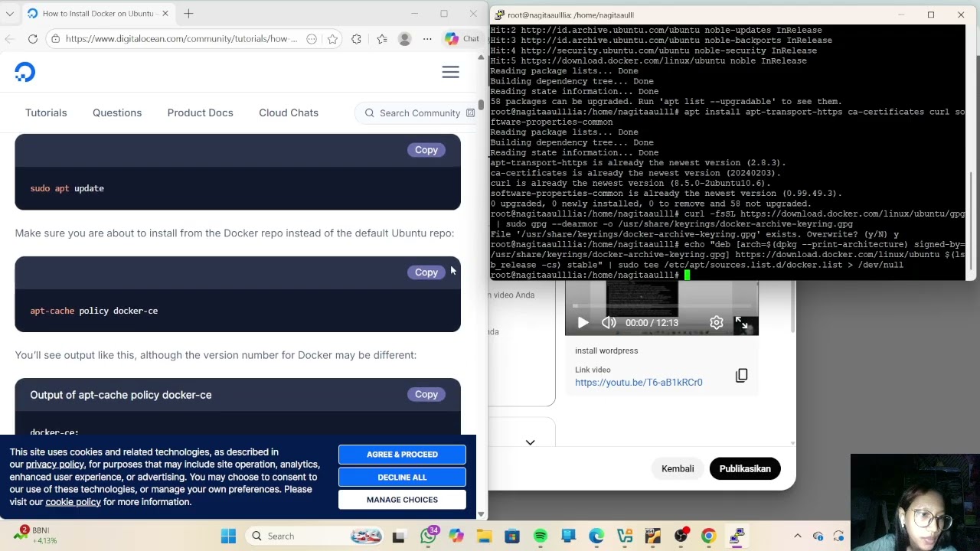Open the privacy policy link

tap(55, 465)
